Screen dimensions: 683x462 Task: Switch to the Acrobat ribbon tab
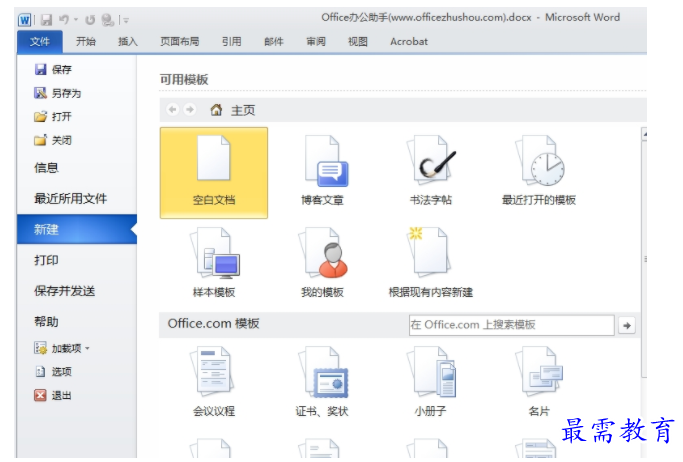(409, 42)
